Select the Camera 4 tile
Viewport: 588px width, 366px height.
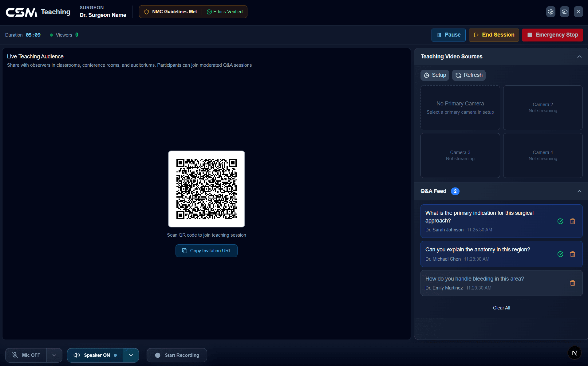[x=543, y=155]
